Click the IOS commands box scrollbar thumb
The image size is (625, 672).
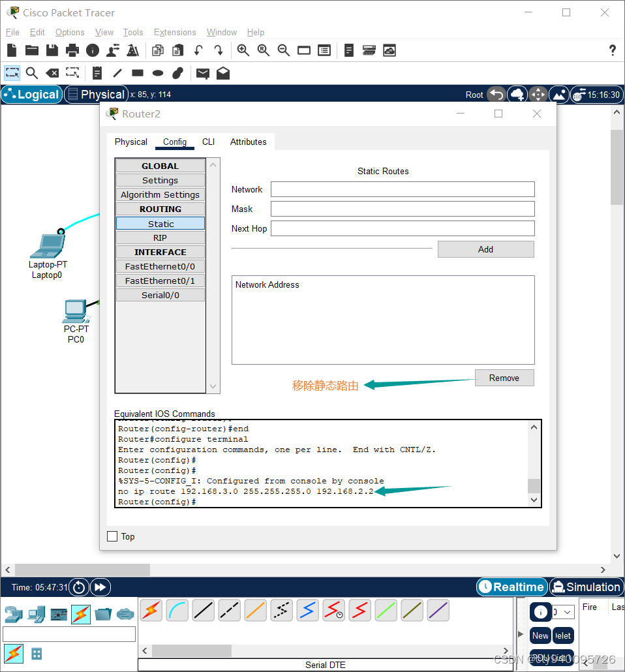click(534, 486)
